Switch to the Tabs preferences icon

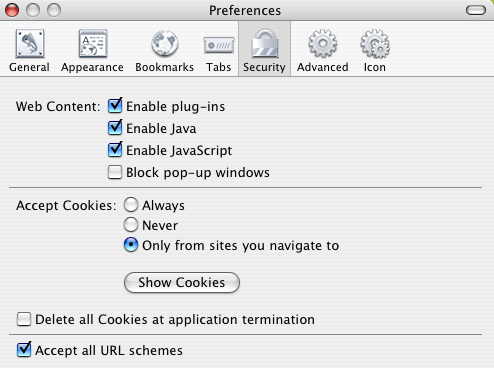click(x=219, y=45)
